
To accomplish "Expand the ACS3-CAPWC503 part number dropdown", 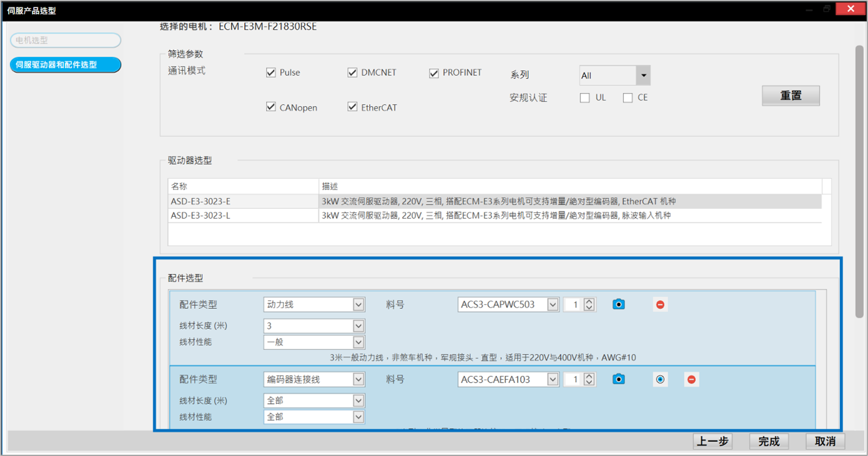I will 553,305.
